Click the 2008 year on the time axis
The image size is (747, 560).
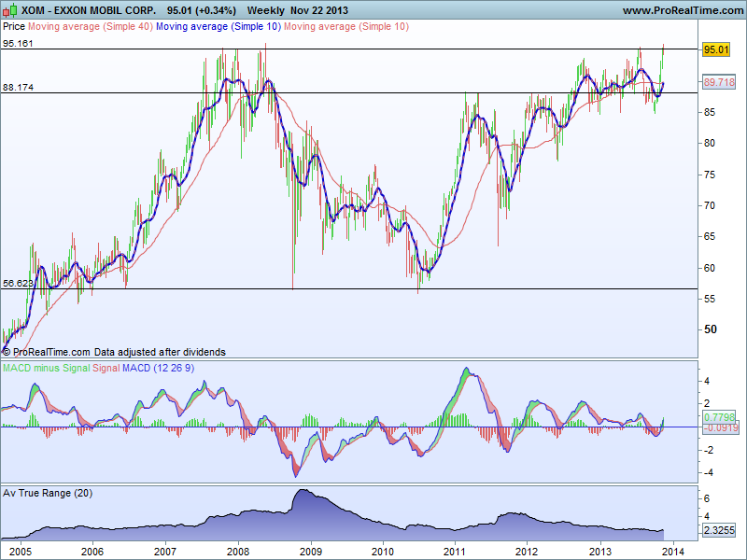pyautogui.click(x=238, y=552)
